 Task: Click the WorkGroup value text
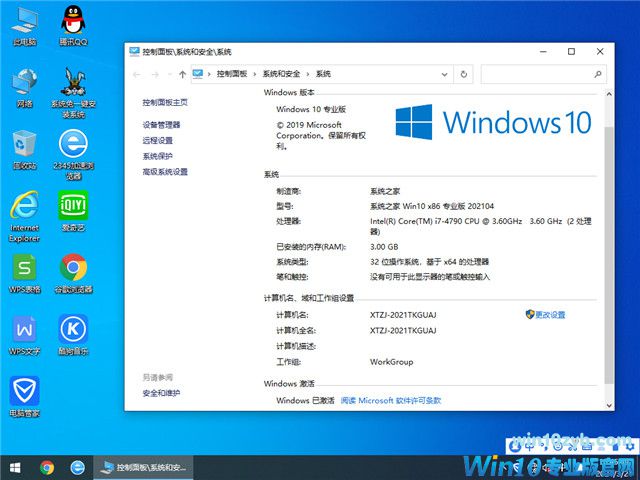[391, 362]
